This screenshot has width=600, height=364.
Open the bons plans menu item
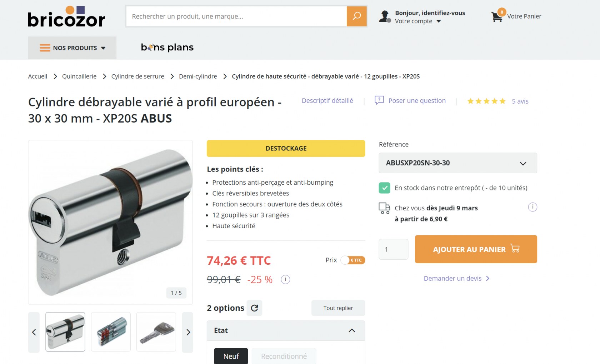(x=167, y=47)
